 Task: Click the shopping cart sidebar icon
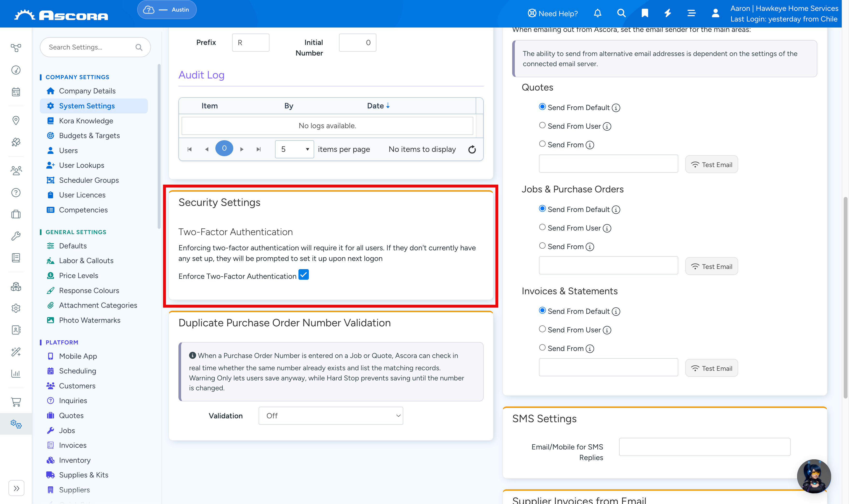click(x=16, y=402)
